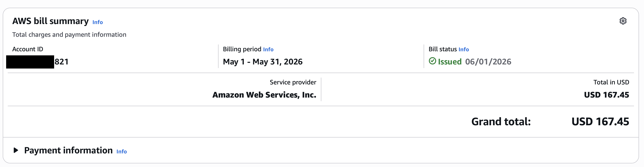Image resolution: width=644 pixels, height=167 pixels.
Task: Open Info link next to Bill status
Action: 463,49
